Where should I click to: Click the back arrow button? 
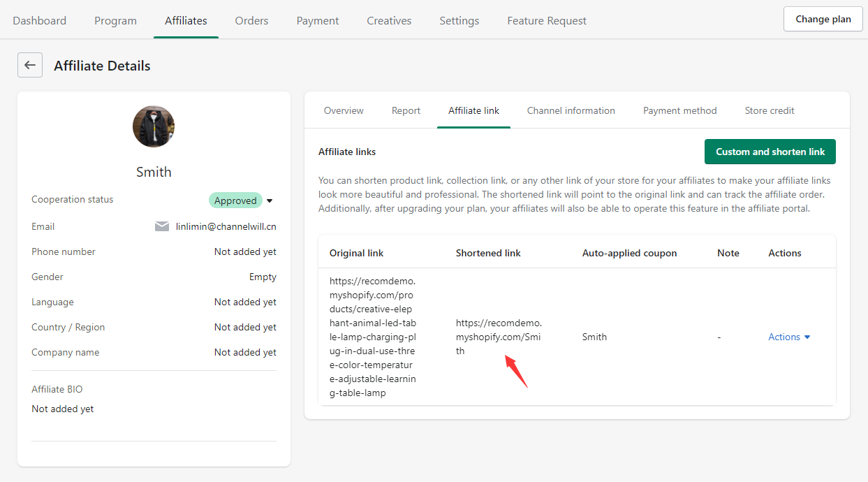point(30,65)
